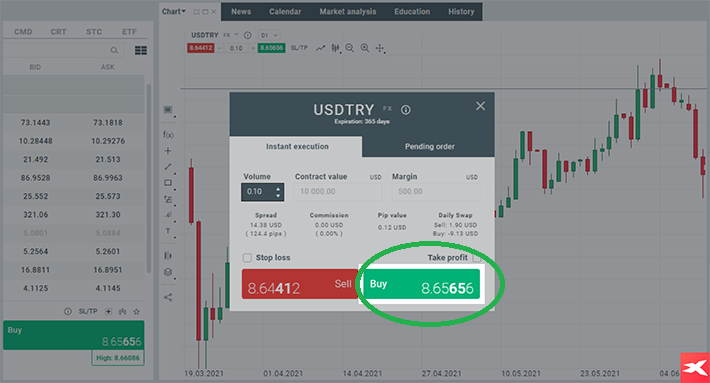Viewport: 710px width, 383px height.
Task: Adjust Volume using the stepper arrows
Action: (278, 192)
